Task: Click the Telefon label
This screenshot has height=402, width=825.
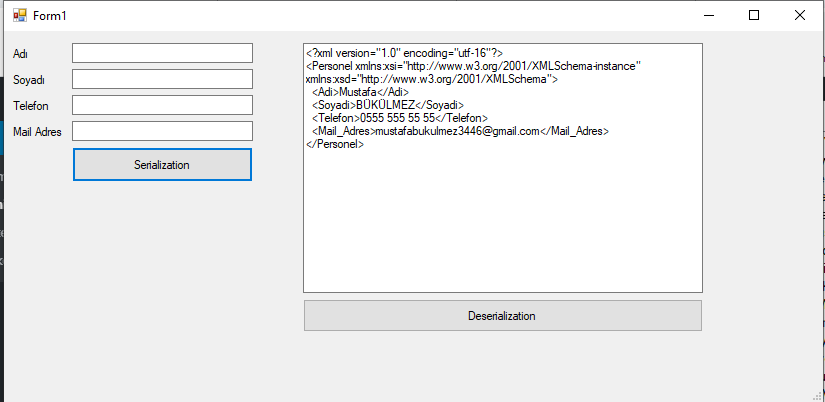Action: (31, 106)
